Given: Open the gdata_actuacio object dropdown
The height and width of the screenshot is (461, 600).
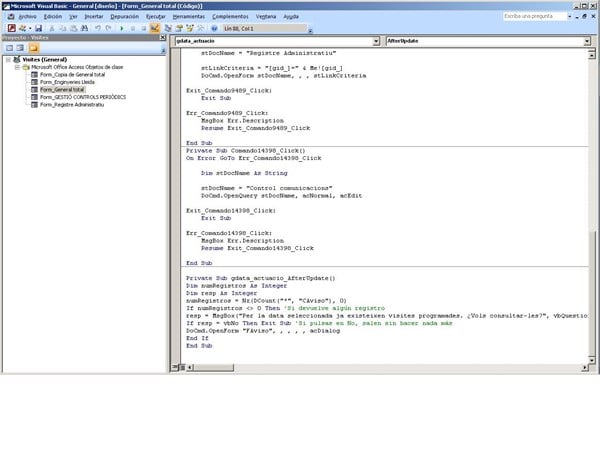Looking at the screenshot, I should (x=375, y=42).
